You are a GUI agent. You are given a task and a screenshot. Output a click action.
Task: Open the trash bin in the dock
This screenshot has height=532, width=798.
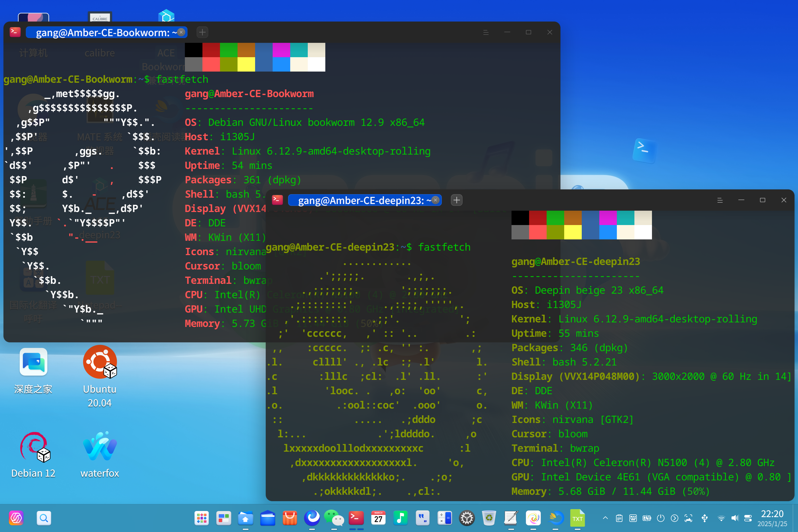pyautogui.click(x=489, y=518)
